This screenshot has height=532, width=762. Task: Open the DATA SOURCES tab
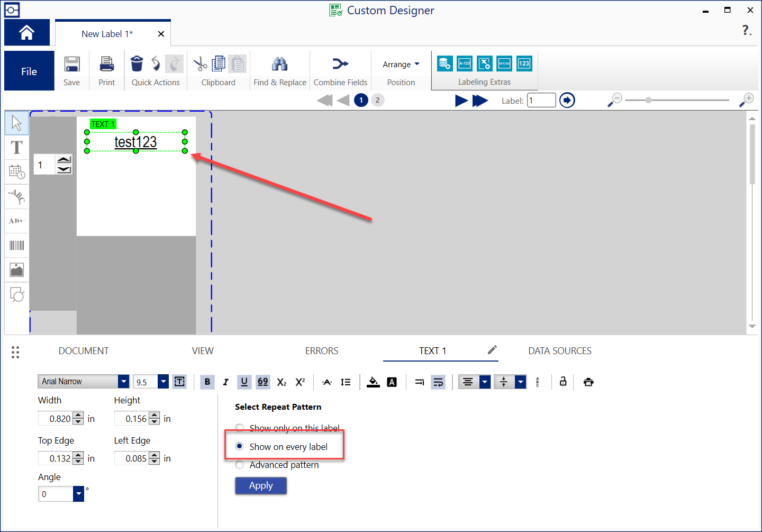[560, 351]
